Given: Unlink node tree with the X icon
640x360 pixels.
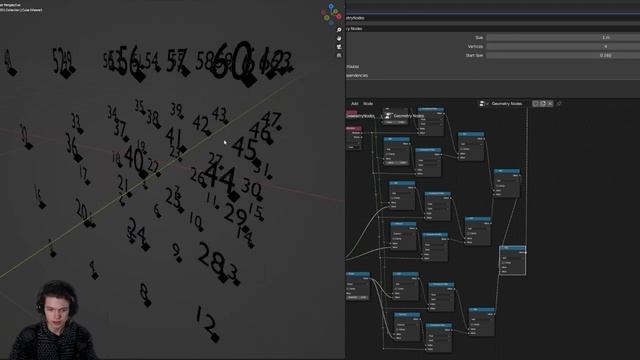Looking at the screenshot, I should tap(550, 104).
